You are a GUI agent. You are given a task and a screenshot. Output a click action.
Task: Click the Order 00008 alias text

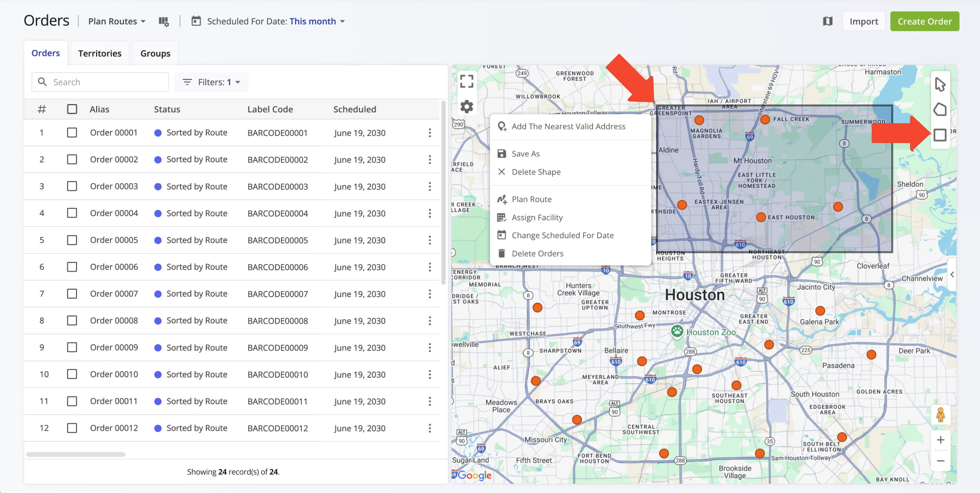pos(114,320)
